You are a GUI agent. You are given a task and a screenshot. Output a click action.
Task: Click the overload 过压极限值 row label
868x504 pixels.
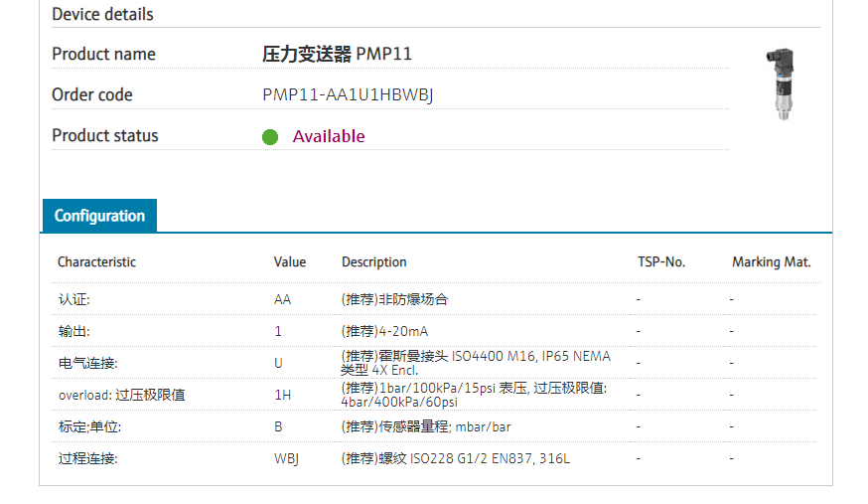121,395
